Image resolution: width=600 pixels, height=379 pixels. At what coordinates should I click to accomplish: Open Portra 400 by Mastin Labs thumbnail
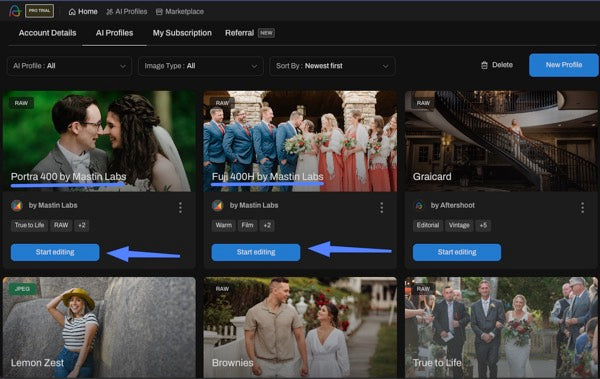[99, 141]
